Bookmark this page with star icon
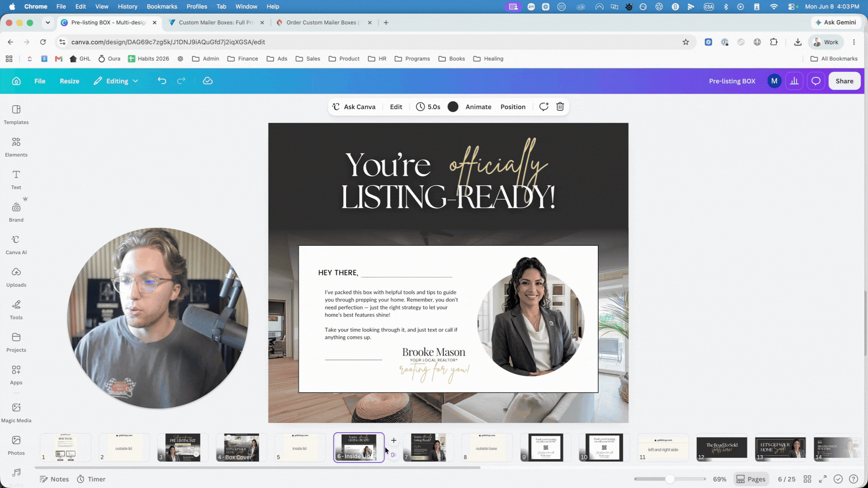 click(x=686, y=42)
